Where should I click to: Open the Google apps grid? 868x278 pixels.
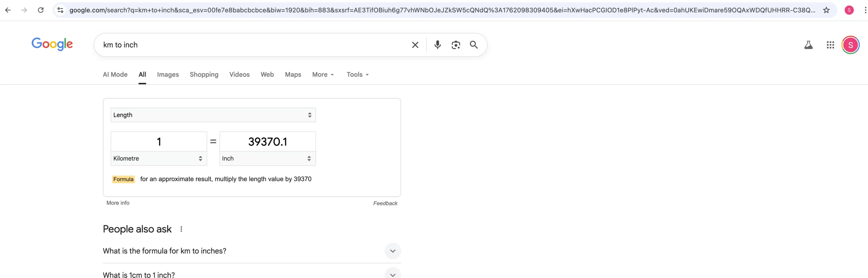tap(830, 45)
